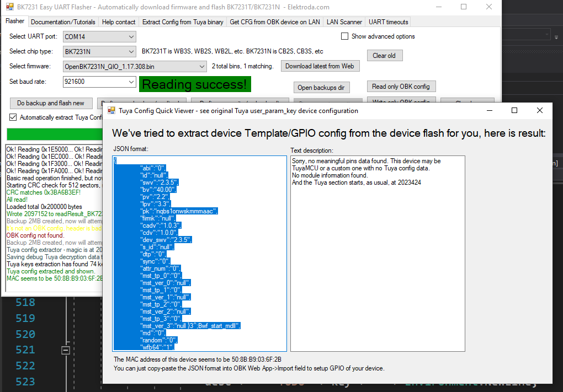Collapse the code fold marker at line 521
563x392 pixels.
pyautogui.click(x=66, y=350)
